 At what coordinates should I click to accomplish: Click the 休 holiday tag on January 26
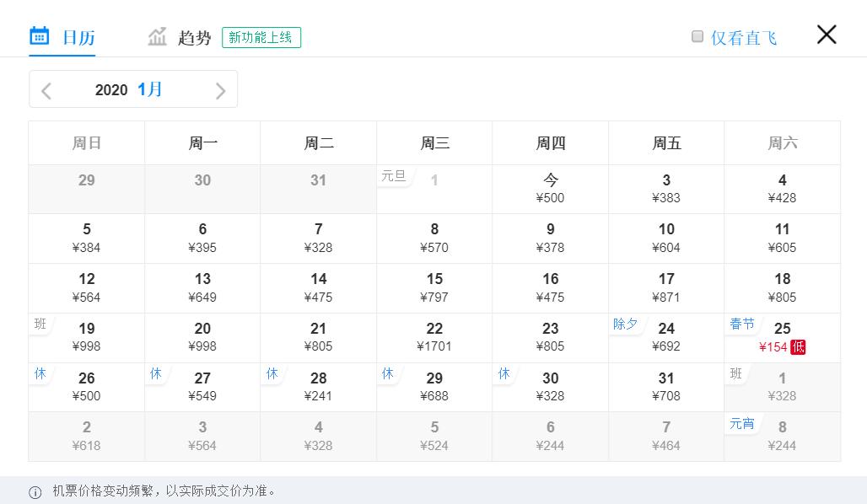tap(40, 373)
